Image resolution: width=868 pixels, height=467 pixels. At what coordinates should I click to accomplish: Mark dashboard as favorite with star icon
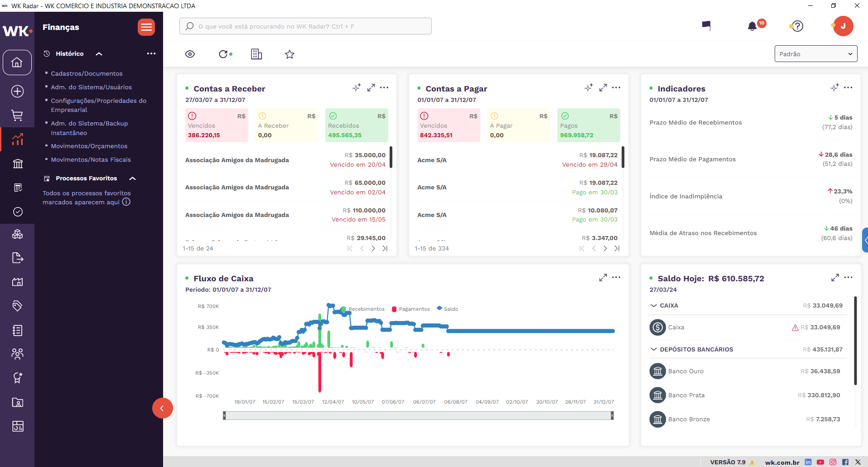point(289,54)
